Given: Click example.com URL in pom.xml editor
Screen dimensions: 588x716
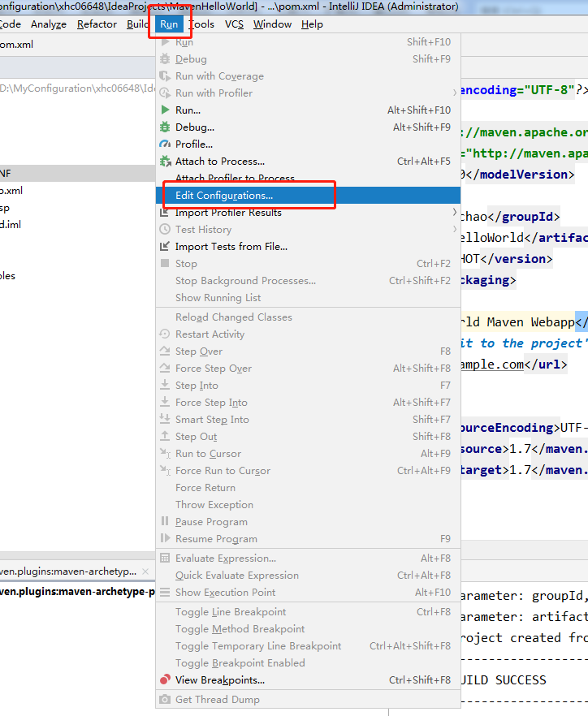Looking at the screenshot, I should click(x=491, y=364).
